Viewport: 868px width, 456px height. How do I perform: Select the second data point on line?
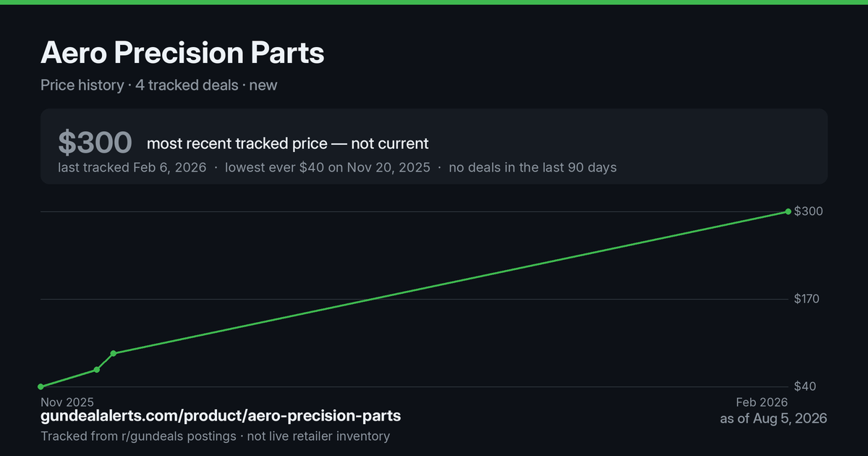click(x=97, y=370)
